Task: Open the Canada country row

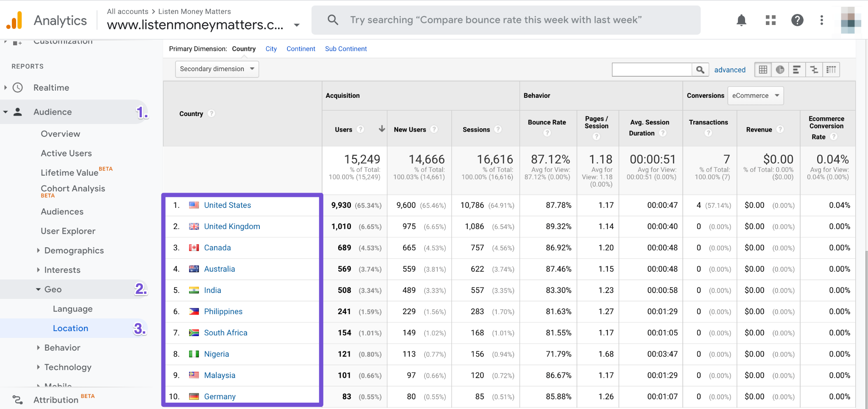Action: (x=217, y=248)
